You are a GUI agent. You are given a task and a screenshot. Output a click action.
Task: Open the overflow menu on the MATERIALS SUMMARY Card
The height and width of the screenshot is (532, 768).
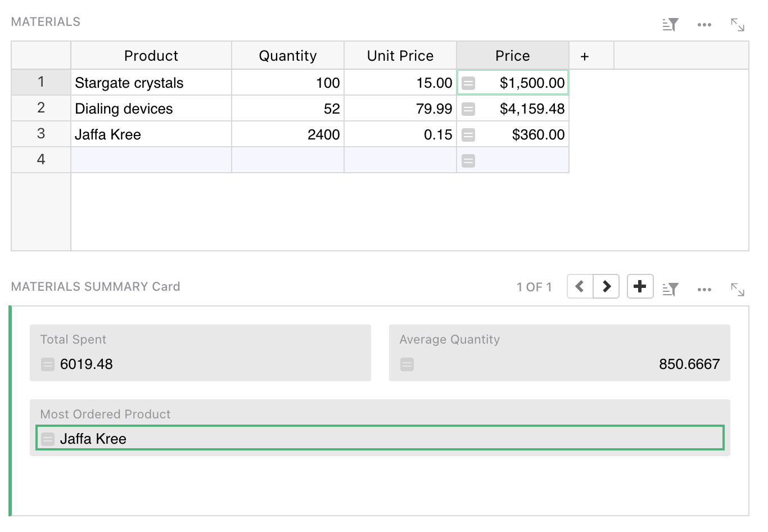coord(704,289)
